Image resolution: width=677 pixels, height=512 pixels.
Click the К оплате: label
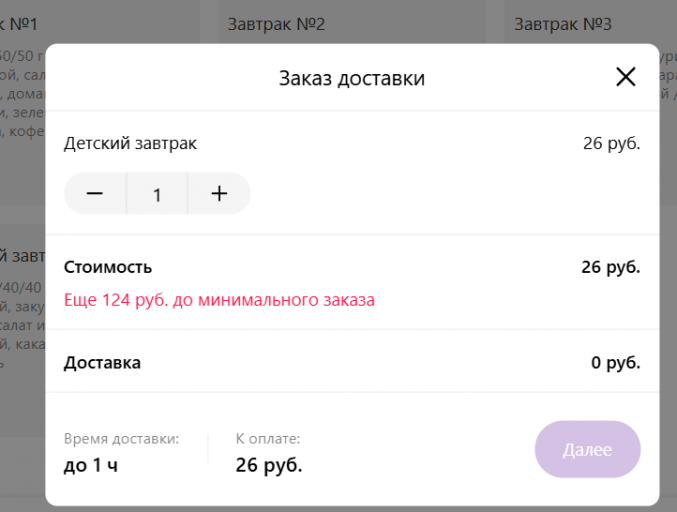coord(268,439)
